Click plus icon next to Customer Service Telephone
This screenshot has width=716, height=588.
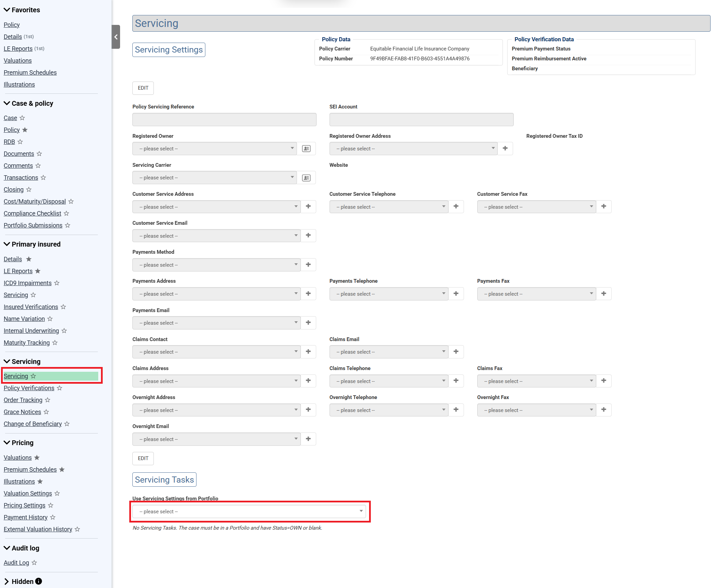click(456, 206)
